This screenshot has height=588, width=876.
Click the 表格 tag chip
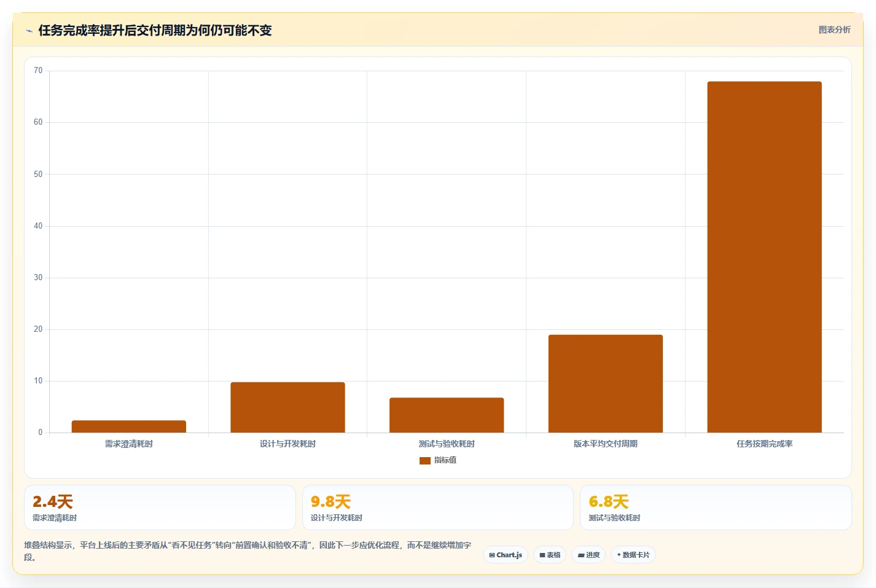(550, 555)
